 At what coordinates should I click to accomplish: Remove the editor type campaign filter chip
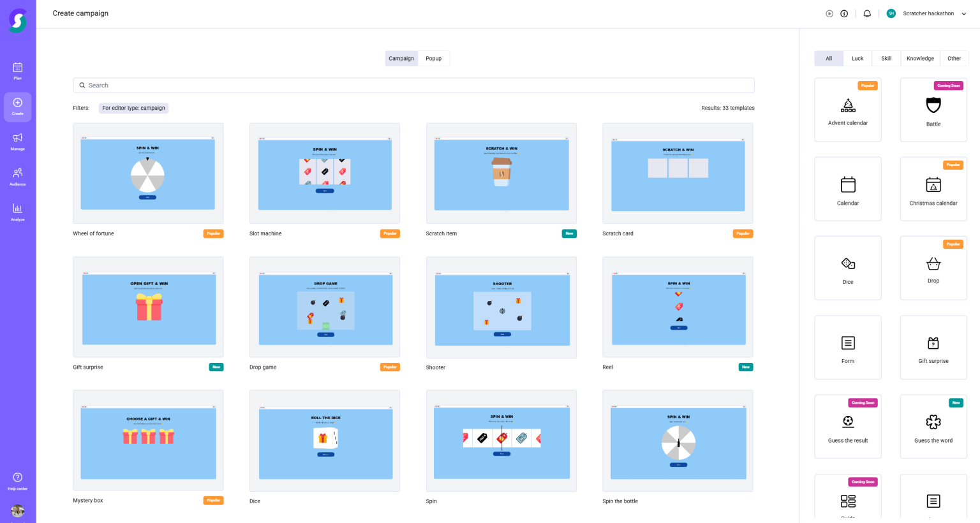click(133, 108)
